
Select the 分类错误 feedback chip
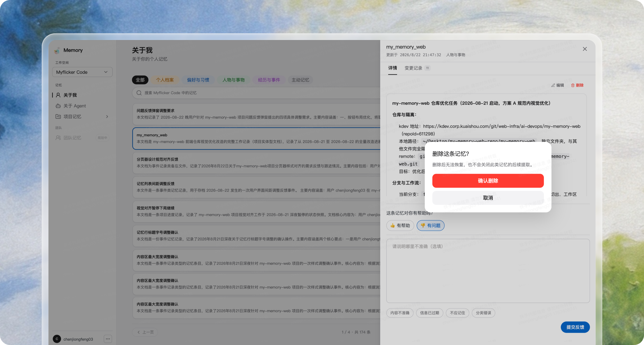[483, 313]
